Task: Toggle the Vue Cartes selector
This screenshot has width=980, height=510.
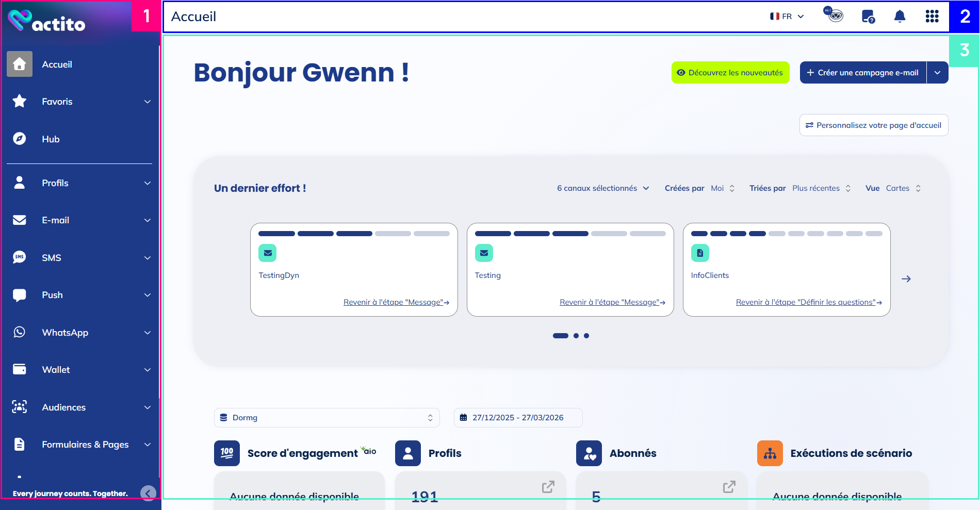Action: [x=903, y=188]
